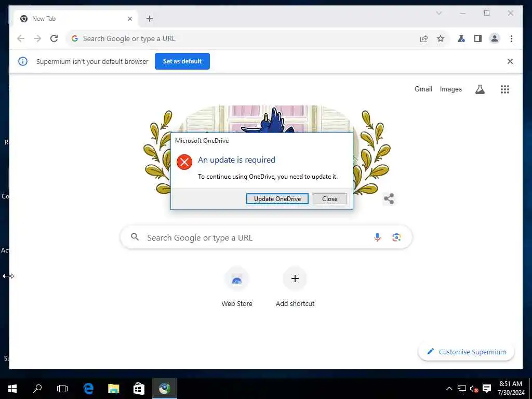532x399 pixels.
Task: Click Customise Supermium button
Action: click(466, 352)
